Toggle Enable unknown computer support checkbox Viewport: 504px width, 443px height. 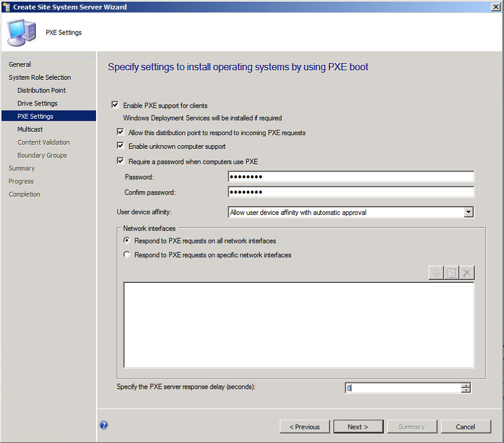120,145
